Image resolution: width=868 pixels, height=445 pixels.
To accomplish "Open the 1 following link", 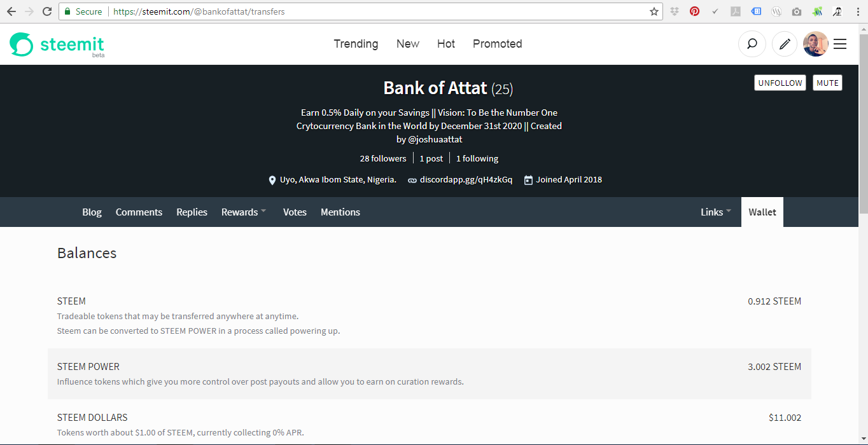I will click(x=477, y=158).
